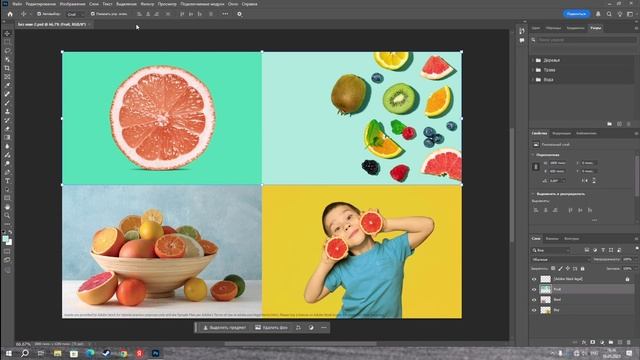Select the Frame tool
This screenshot has width=640, height=360.
pos(7,77)
